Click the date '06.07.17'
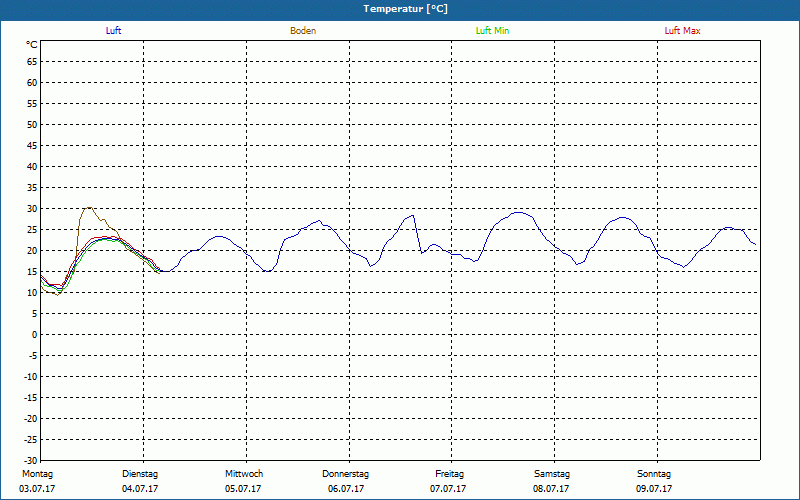 (346, 489)
